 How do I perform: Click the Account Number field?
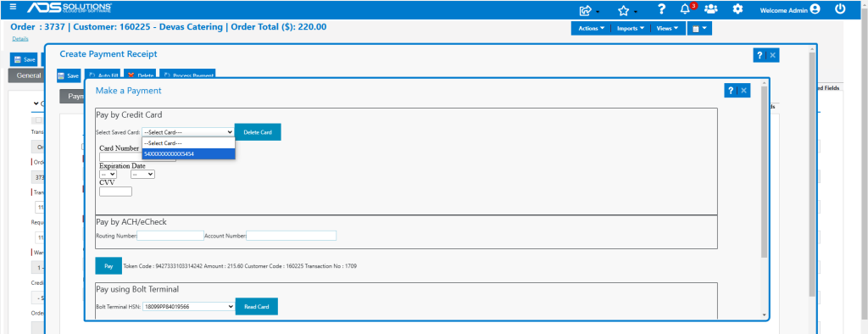pyautogui.click(x=292, y=236)
